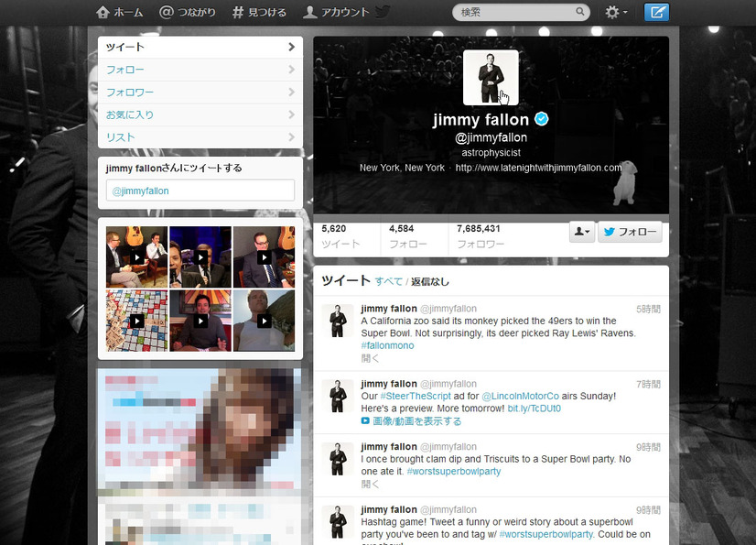Play the Scrabble board video thumbnail
756x545 pixels.
click(x=137, y=321)
